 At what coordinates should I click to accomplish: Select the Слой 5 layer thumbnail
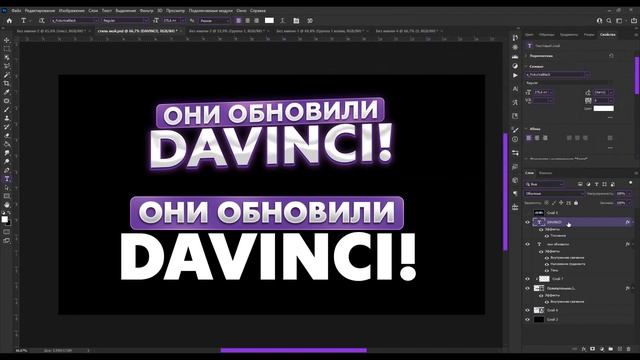[539, 213]
